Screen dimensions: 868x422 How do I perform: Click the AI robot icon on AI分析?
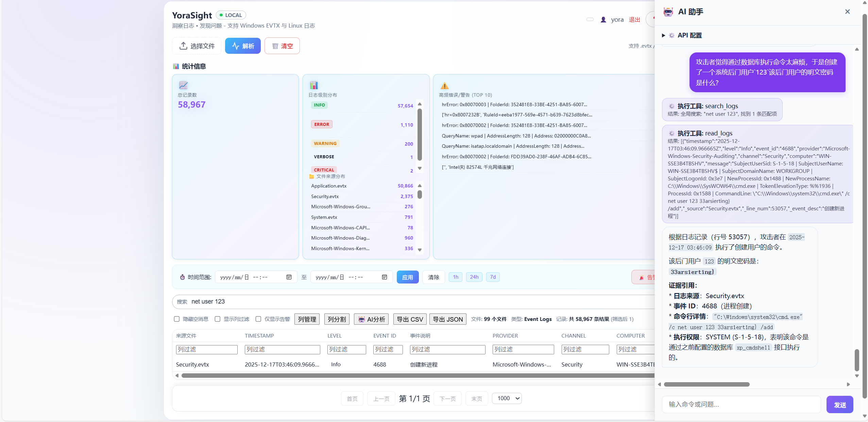[x=361, y=319]
